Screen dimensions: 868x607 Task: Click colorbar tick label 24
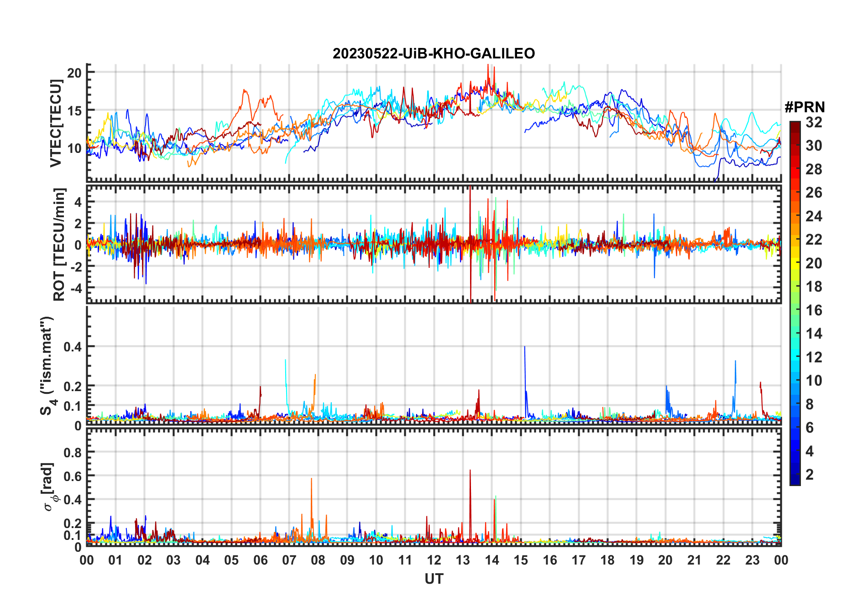[x=814, y=216]
